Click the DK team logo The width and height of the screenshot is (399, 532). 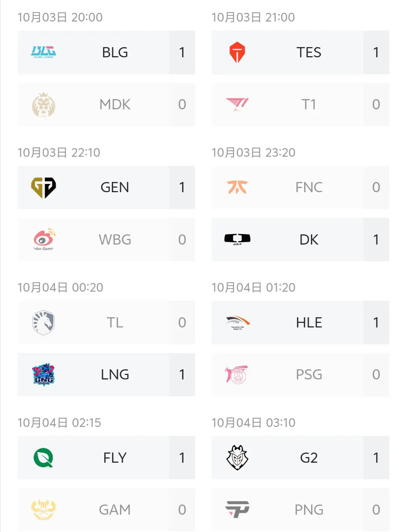click(237, 239)
